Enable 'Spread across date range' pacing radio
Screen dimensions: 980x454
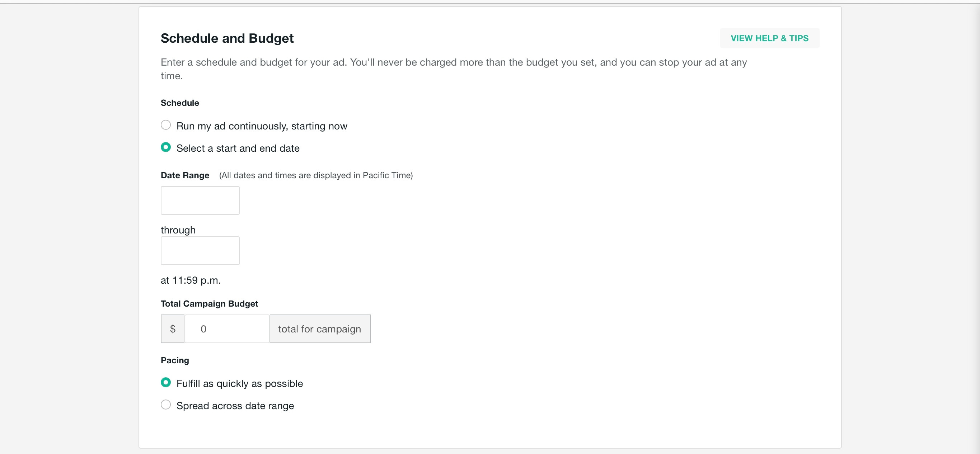coord(165,405)
